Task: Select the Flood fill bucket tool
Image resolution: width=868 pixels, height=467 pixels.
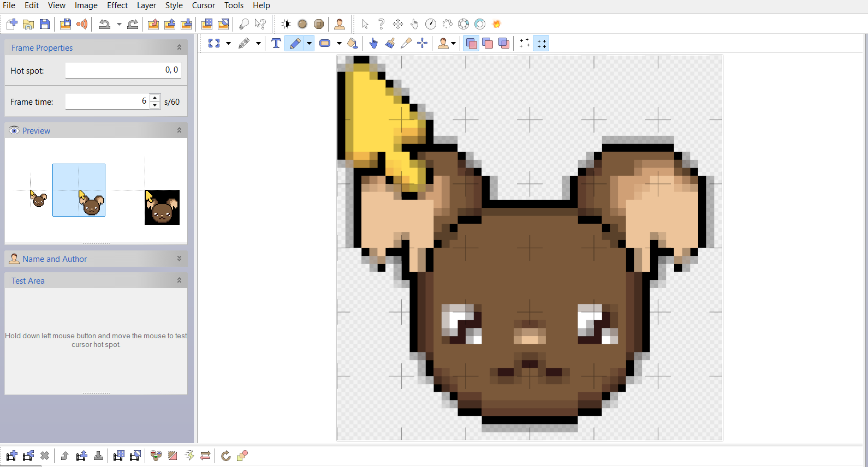Action: point(353,44)
